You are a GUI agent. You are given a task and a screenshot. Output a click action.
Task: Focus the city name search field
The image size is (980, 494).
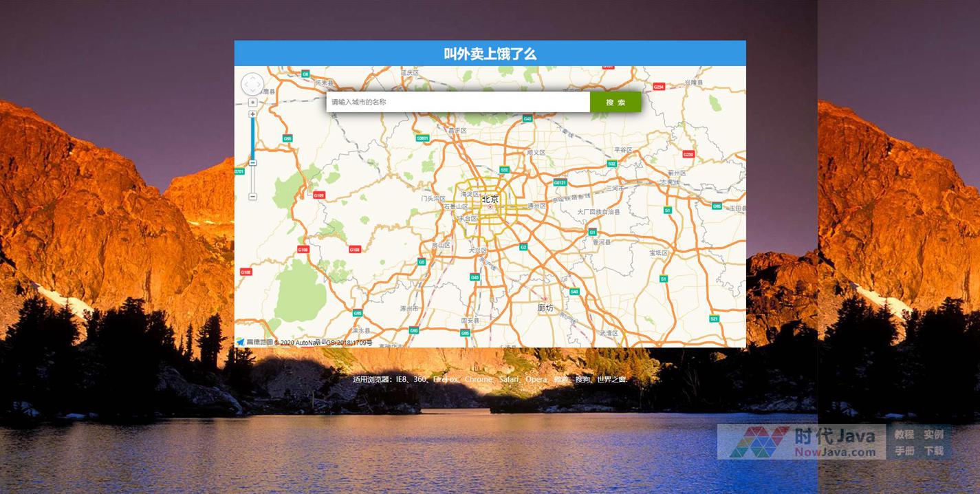click(458, 102)
